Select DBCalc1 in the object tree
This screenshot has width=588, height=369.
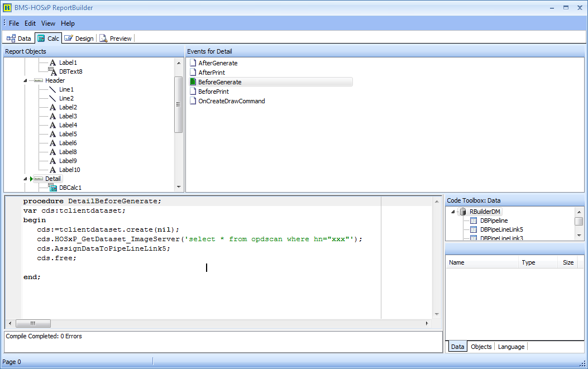pos(70,188)
